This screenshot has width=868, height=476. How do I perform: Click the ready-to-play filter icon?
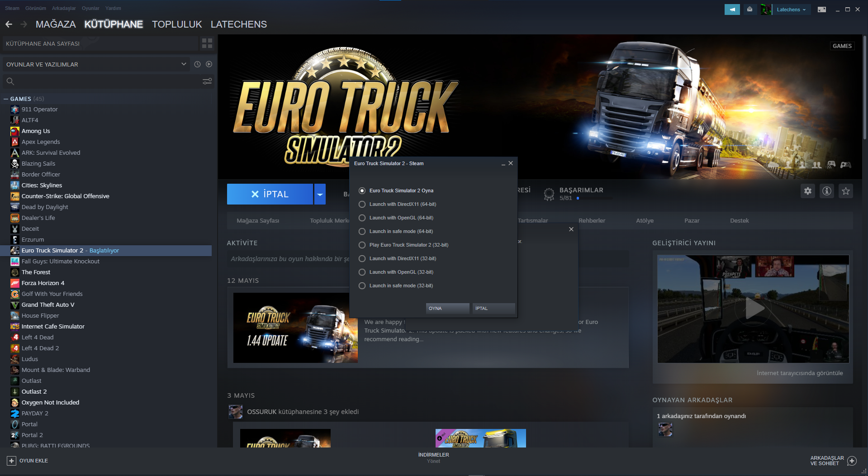point(209,64)
